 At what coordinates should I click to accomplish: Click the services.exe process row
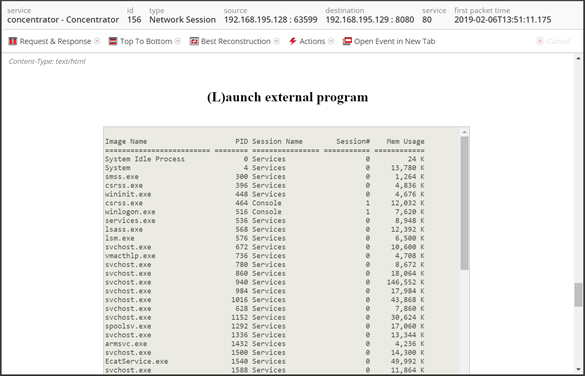click(265, 221)
